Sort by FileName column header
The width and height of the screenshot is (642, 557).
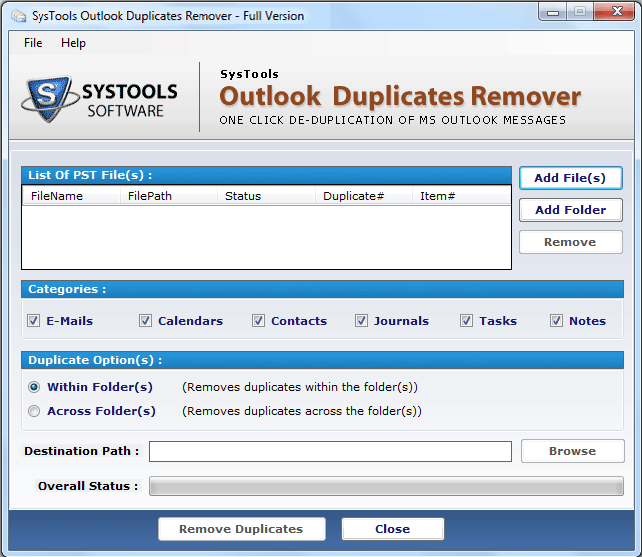pos(71,196)
